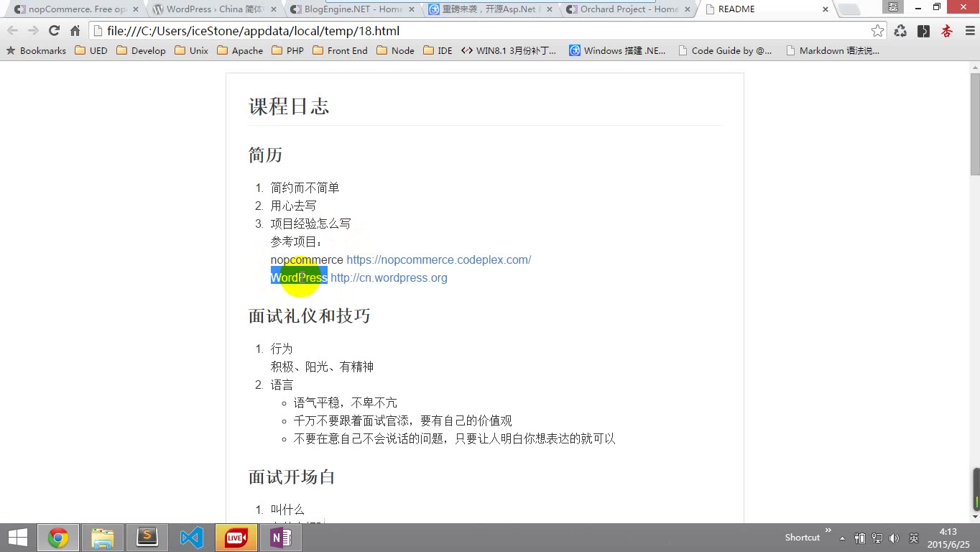This screenshot has height=552, width=980.
Task: Open the IDE bookmarks folder
Action: 438,50
